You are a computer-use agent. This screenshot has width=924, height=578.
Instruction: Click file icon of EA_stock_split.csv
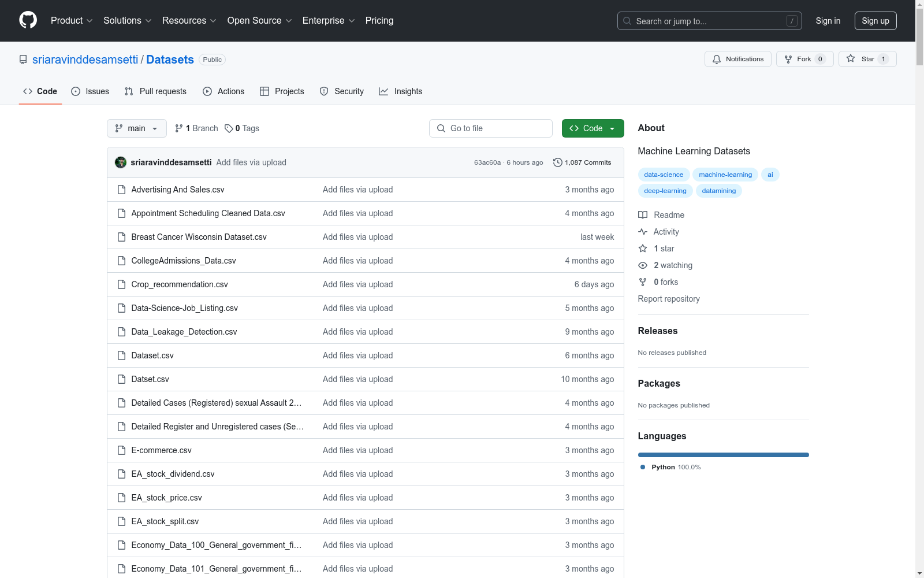point(121,521)
